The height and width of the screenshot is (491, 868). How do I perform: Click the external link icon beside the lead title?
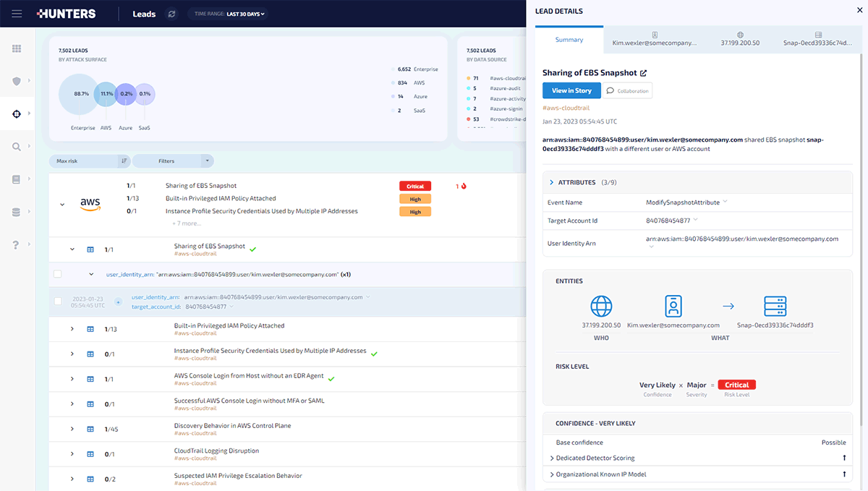pos(643,73)
